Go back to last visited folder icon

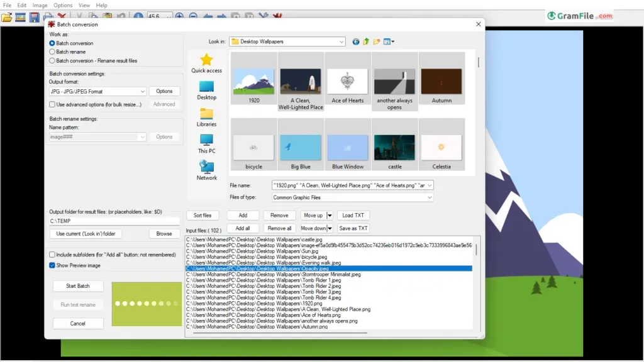[356, 41]
